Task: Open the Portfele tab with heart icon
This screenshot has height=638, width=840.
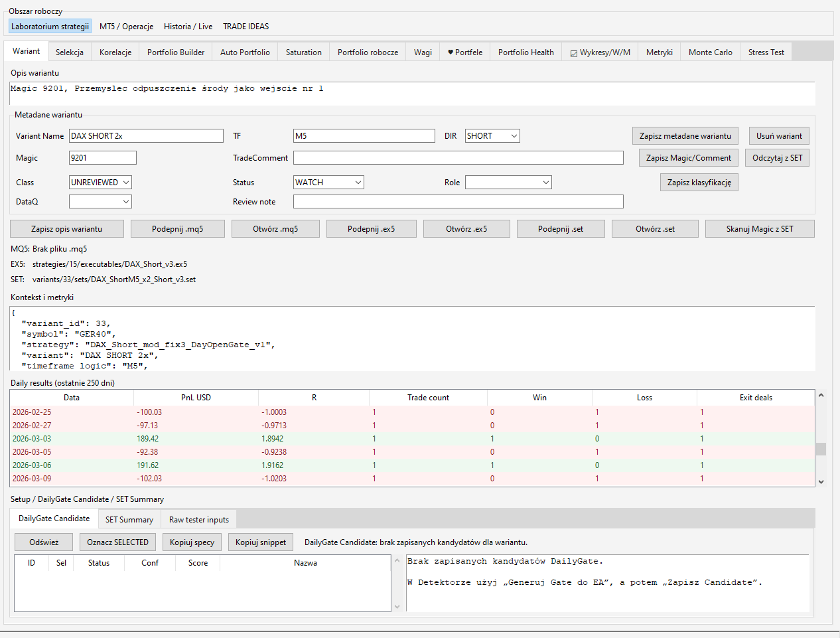Action: tap(465, 52)
